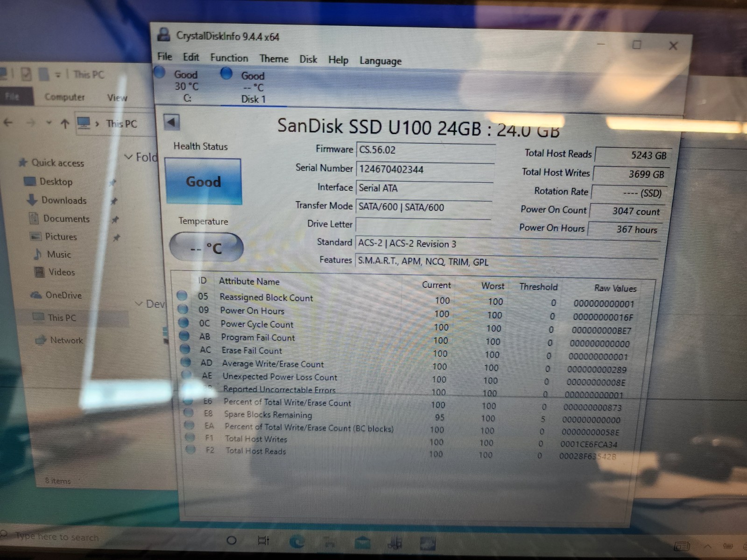
Task: Open the Edit menu in CrystalDiskInfo
Action: point(191,57)
